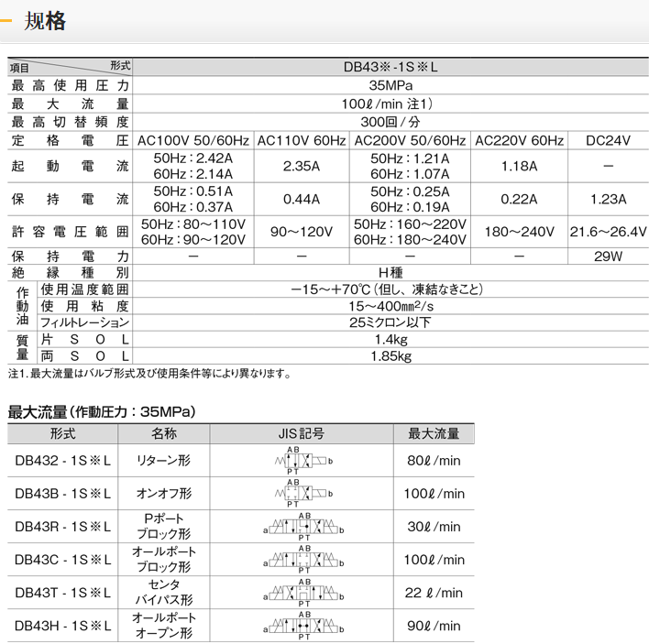Image resolution: width=649 pixels, height=644 pixels.
Task: Click the 29W holding power value
Action: pyautogui.click(x=608, y=256)
